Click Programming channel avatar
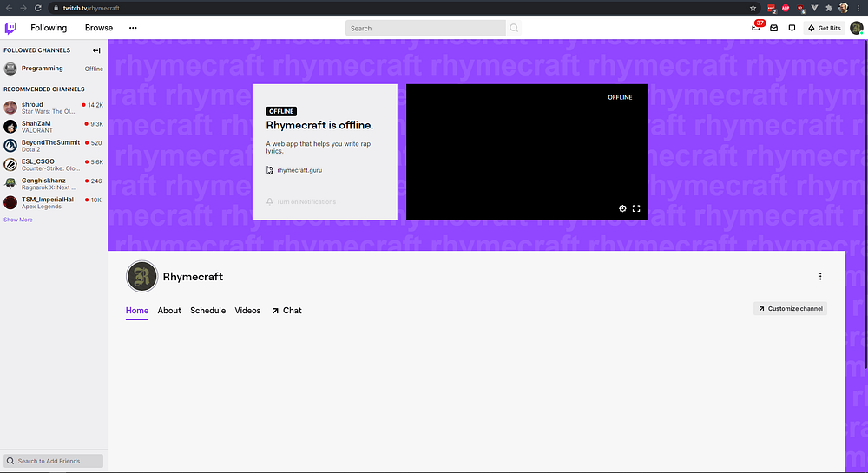Screen dimensions: 868x473 pyautogui.click(x=10, y=69)
